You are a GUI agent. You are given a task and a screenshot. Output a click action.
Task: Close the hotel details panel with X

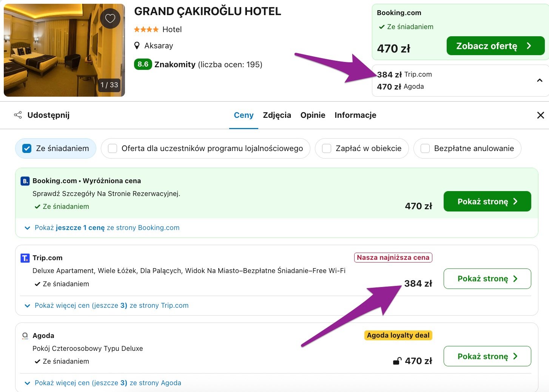tap(541, 115)
